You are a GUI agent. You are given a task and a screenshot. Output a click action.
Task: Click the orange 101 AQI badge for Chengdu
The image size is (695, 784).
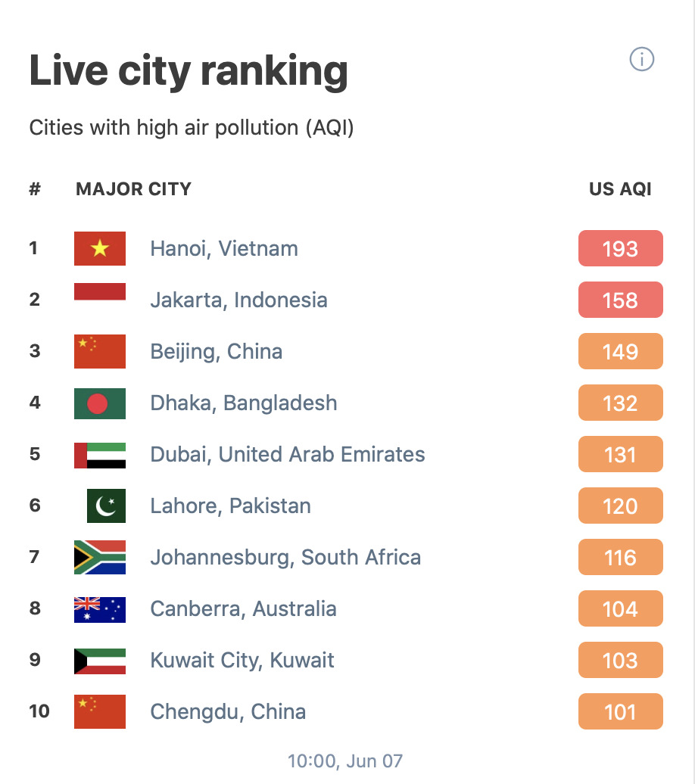[x=620, y=711]
